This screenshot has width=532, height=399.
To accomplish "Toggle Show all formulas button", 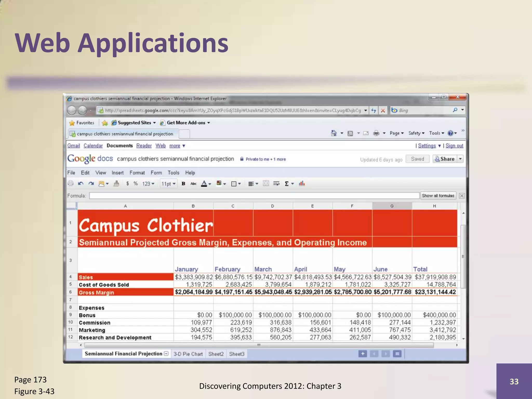I will click(x=438, y=196).
